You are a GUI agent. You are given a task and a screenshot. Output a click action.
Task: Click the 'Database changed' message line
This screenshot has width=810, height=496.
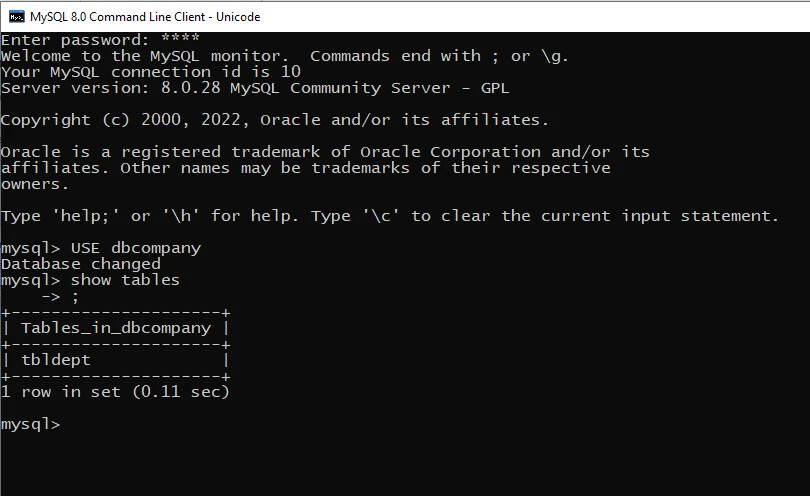(81, 264)
